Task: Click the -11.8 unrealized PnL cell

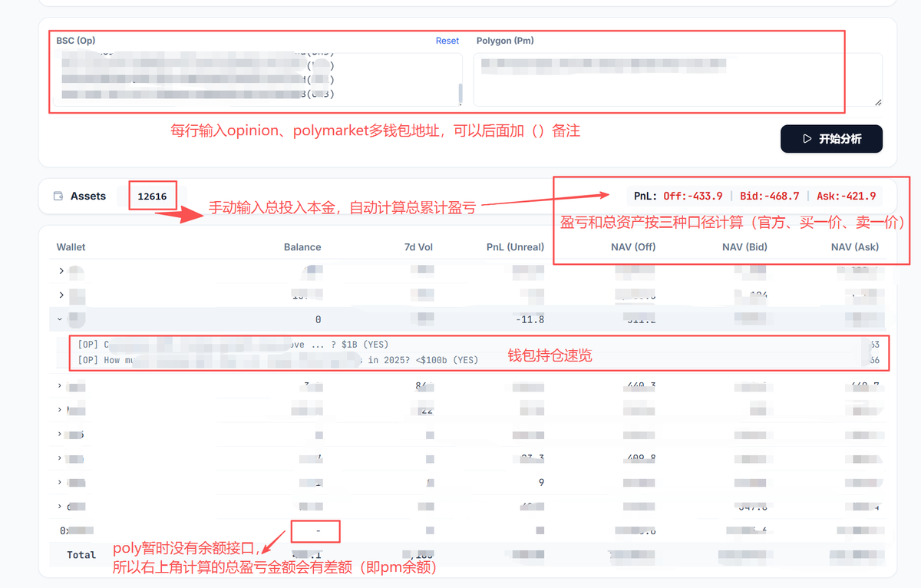Action: (x=530, y=319)
